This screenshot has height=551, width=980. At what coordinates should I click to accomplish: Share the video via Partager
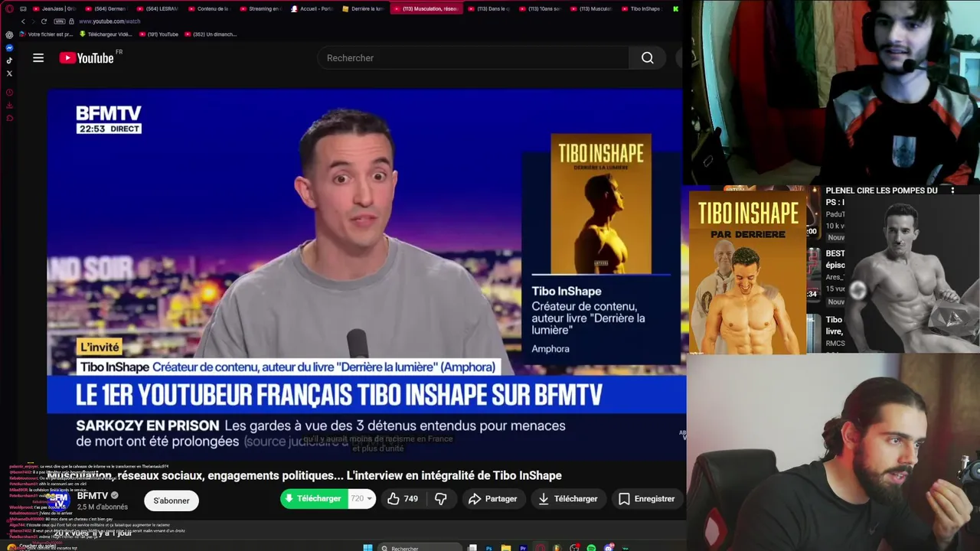492,499
